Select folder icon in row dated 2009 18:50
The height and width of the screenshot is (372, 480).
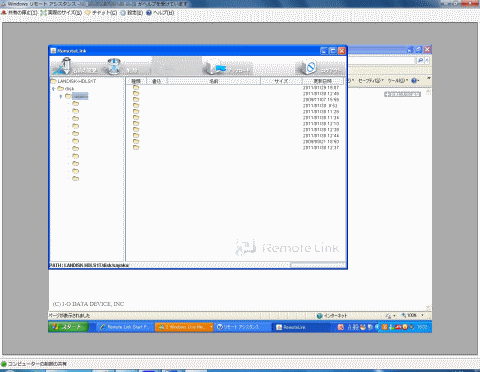136,141
